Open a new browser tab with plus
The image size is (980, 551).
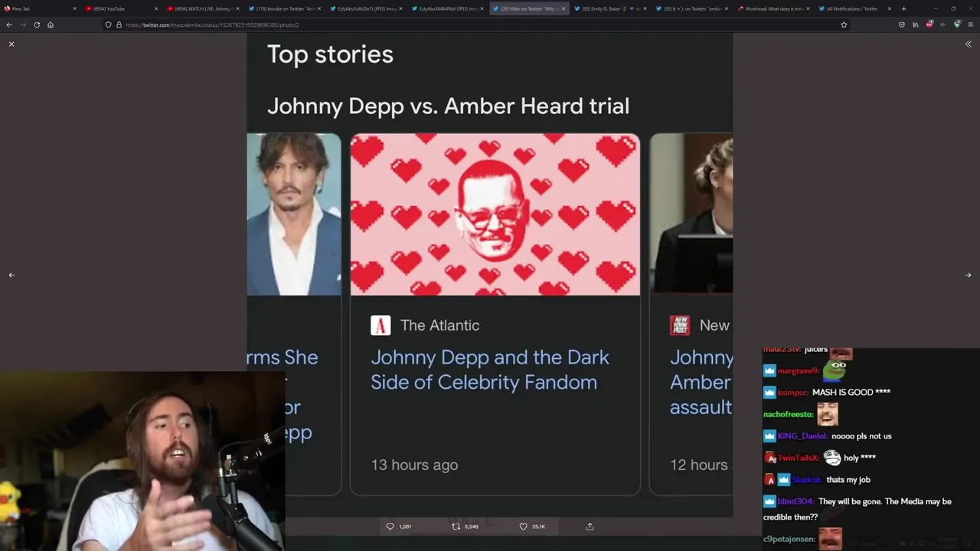tap(903, 8)
